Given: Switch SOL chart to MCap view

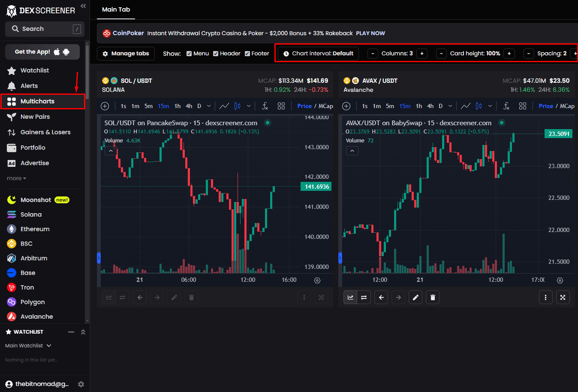Looking at the screenshot, I should coord(326,106).
